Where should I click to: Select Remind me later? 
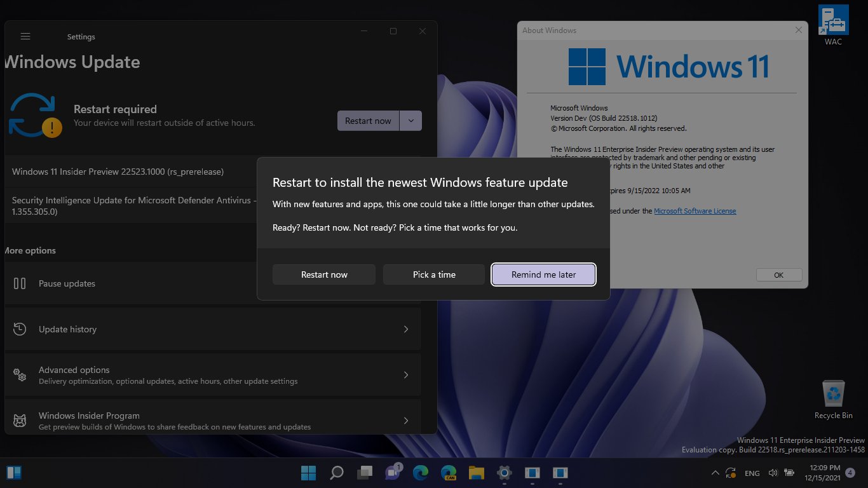pyautogui.click(x=544, y=274)
